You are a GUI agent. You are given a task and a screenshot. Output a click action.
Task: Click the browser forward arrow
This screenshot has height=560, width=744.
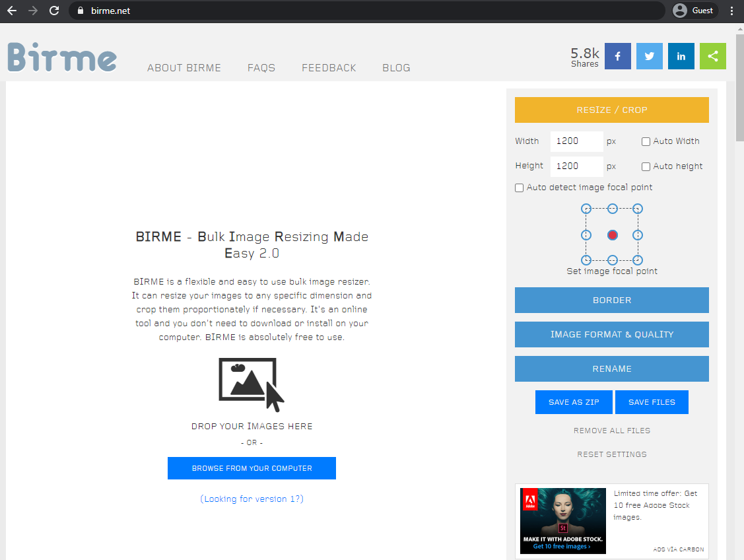tap(33, 11)
